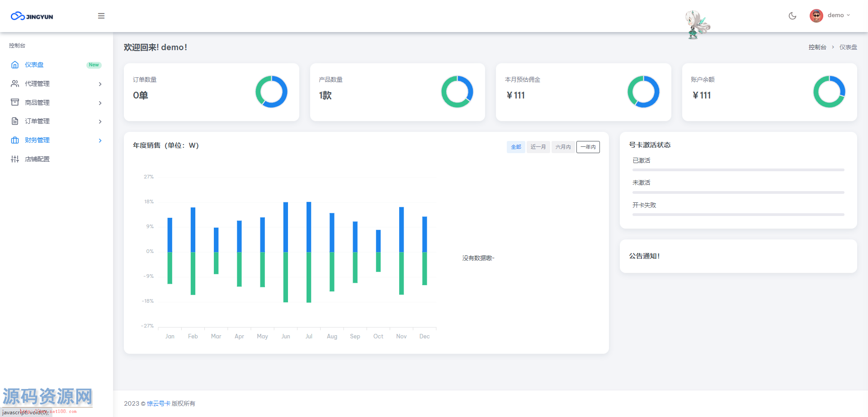Screen dimensions: 868x417
Task: Open the demo user dropdown
Action: (838, 15)
